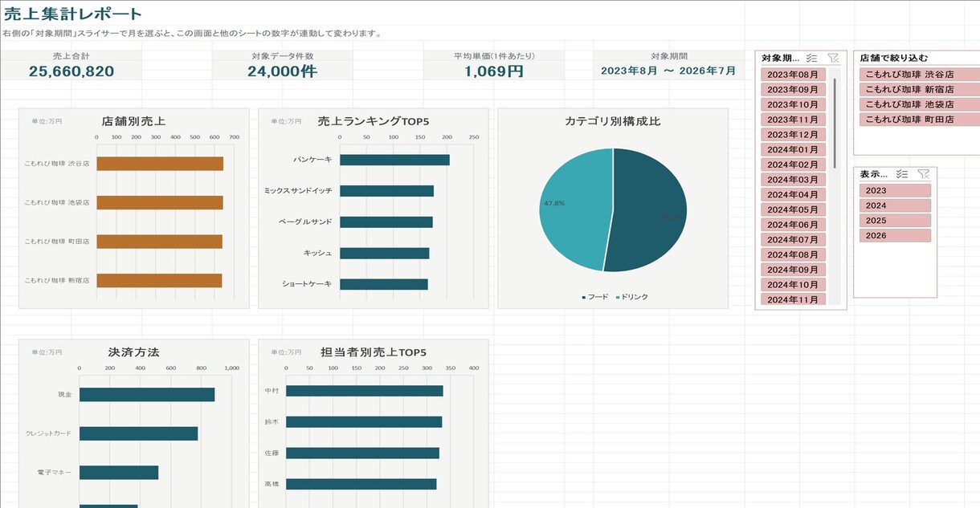Select 2024年08月 in the period slicer
980x508 pixels.
[x=793, y=254]
